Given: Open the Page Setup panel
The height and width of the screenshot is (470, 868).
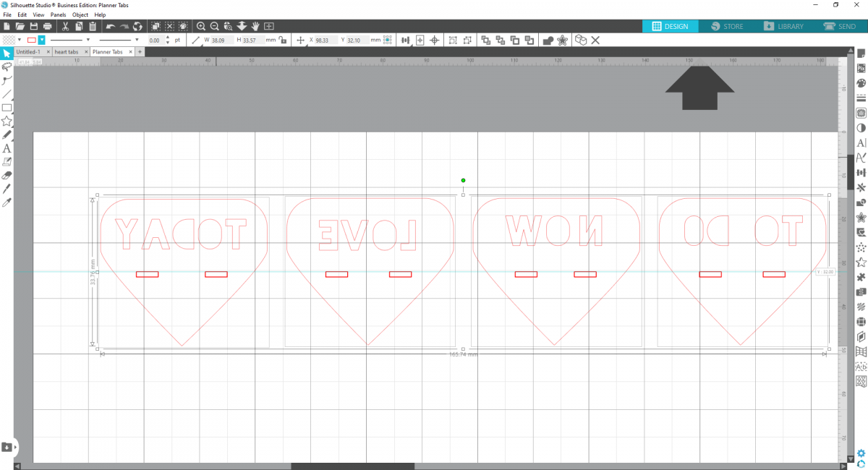Looking at the screenshot, I should coord(861,54).
